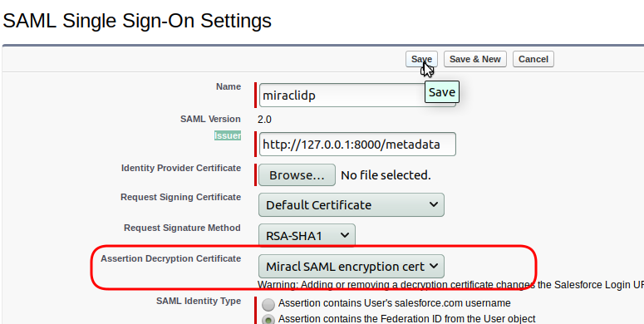Click the SAML Version value 2.0
The width and height of the screenshot is (644, 324).
pyautogui.click(x=264, y=120)
